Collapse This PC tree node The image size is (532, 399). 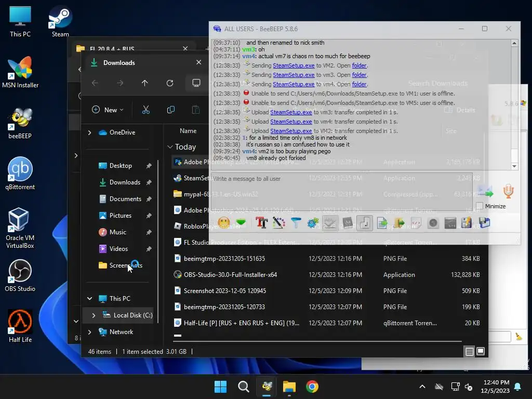[89, 299]
